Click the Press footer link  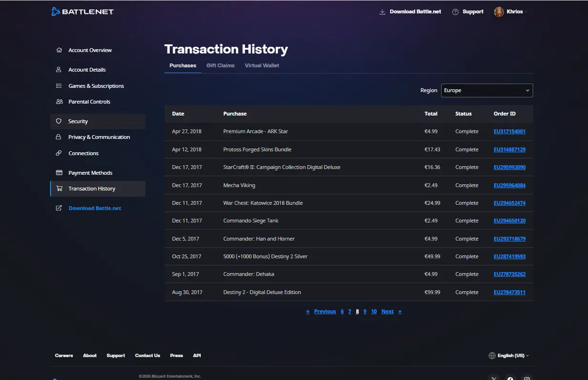(x=176, y=356)
